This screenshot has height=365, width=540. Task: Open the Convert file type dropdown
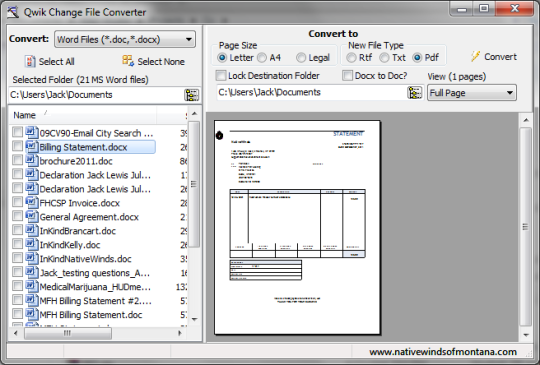click(x=125, y=39)
